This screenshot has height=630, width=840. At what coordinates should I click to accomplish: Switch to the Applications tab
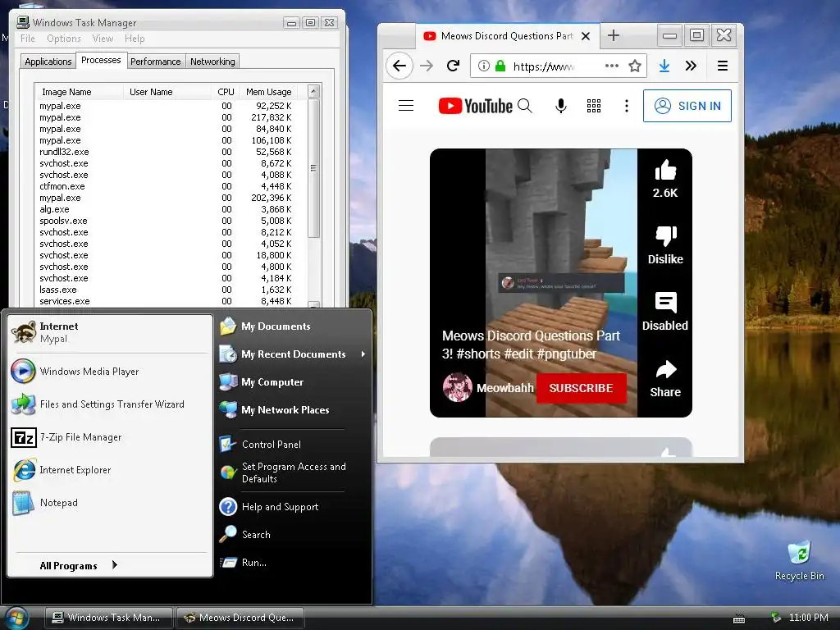point(48,62)
